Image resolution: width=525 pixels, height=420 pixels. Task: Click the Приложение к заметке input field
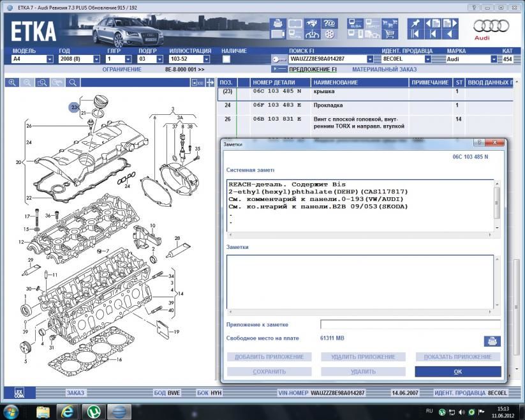(410, 324)
